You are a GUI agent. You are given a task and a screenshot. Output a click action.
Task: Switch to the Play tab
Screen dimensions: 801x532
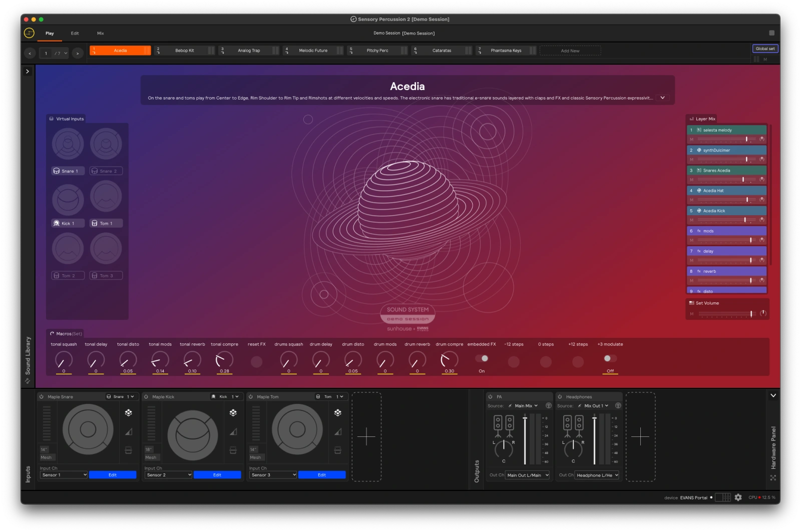point(50,34)
